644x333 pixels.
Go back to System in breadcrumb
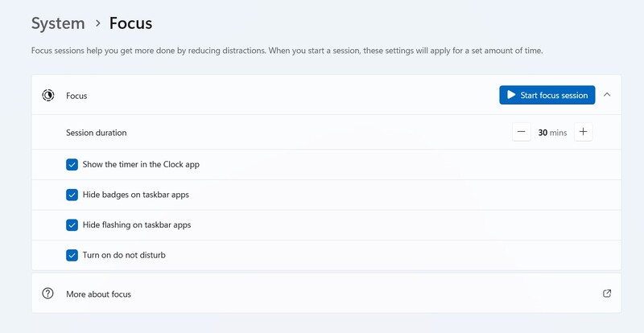(x=58, y=23)
